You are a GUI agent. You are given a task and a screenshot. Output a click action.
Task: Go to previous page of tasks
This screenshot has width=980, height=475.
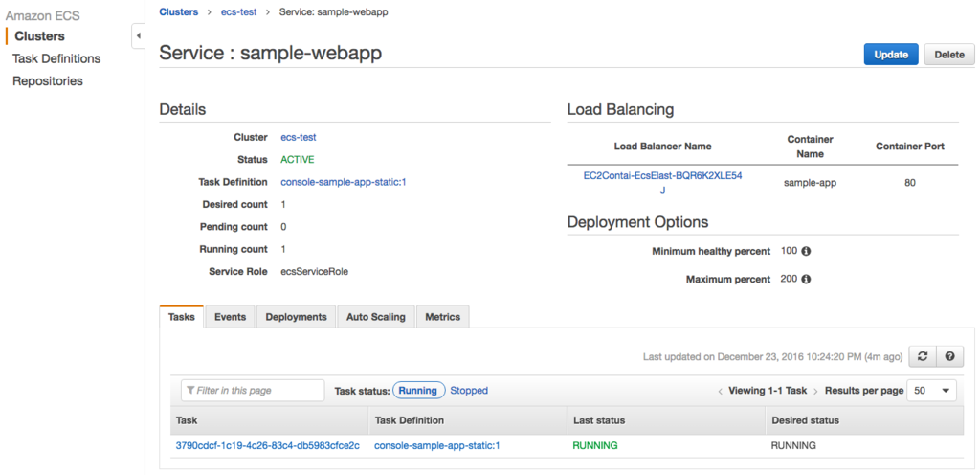[x=720, y=392]
